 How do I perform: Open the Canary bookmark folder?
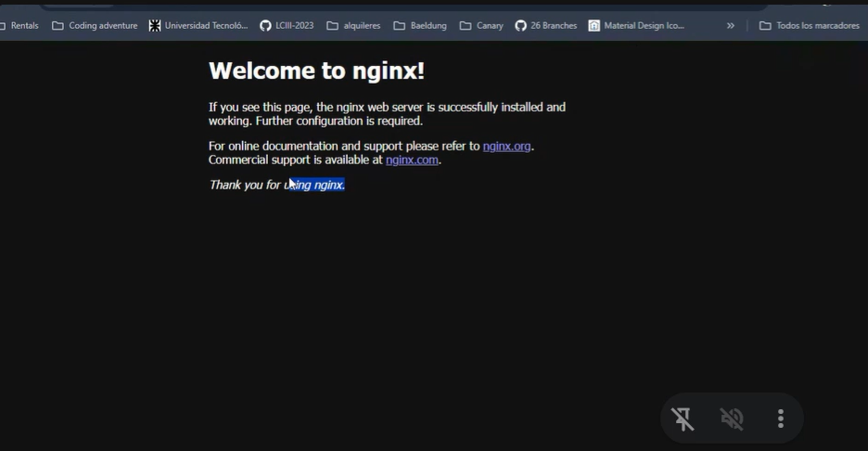pyautogui.click(x=481, y=25)
